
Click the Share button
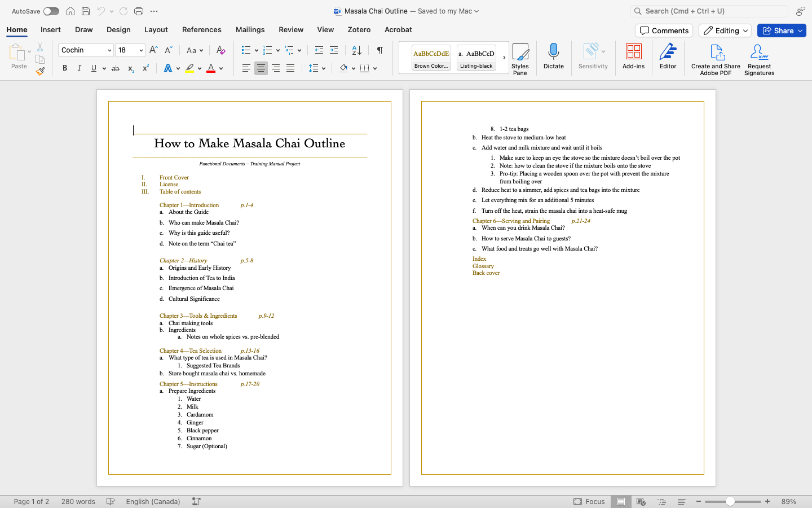tap(781, 30)
